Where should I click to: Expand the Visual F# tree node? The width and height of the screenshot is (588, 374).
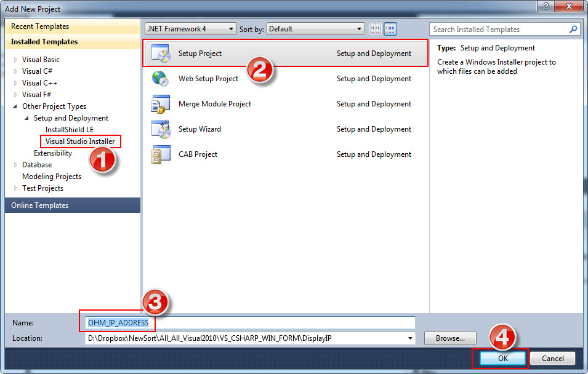tap(15, 95)
